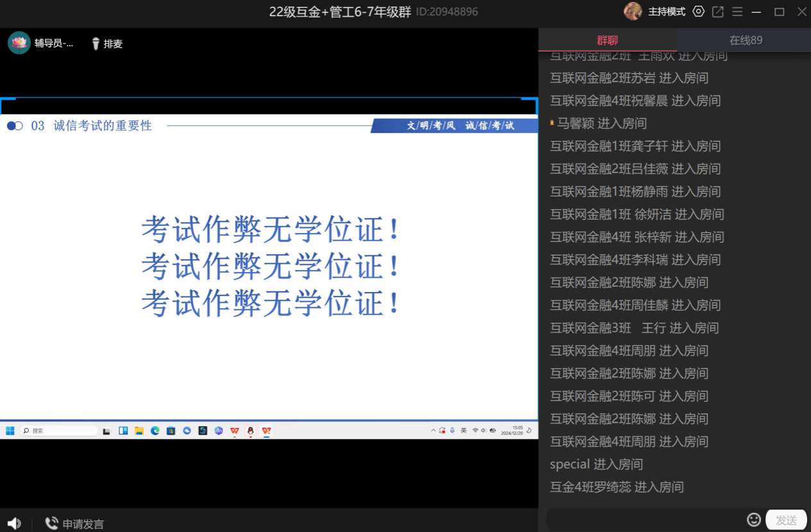
Task: Click the user profile avatar in title bar
Action: point(633,12)
